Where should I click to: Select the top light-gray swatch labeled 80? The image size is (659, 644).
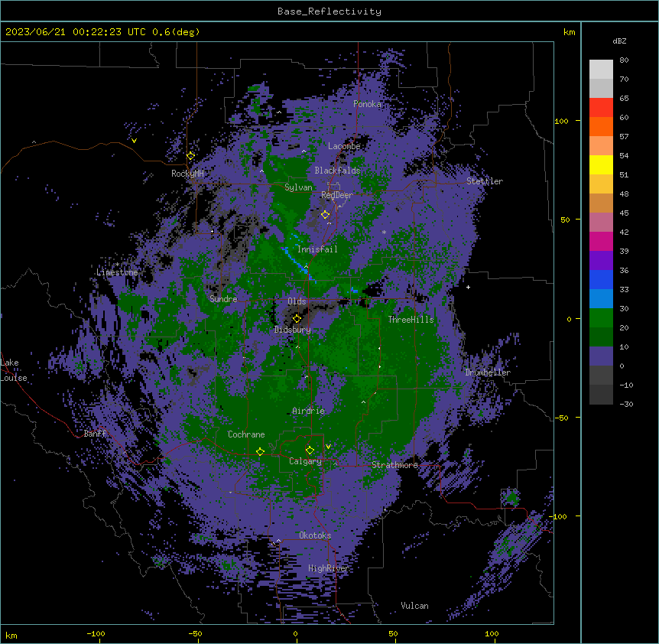coord(601,69)
